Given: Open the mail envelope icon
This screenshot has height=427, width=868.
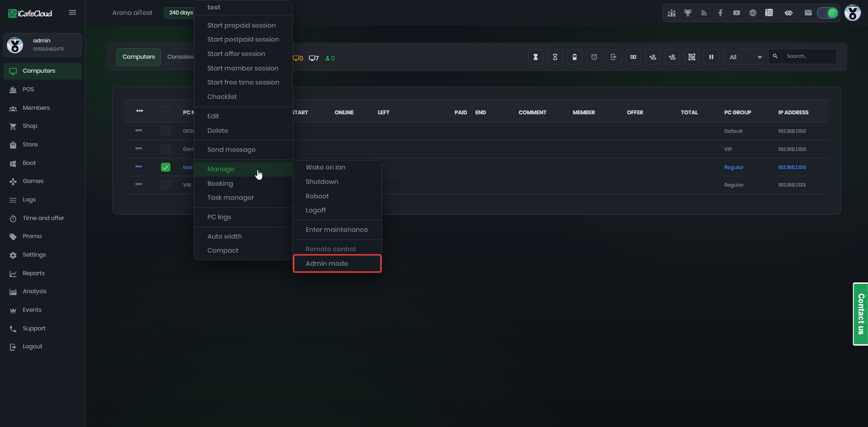Looking at the screenshot, I should [x=808, y=13].
